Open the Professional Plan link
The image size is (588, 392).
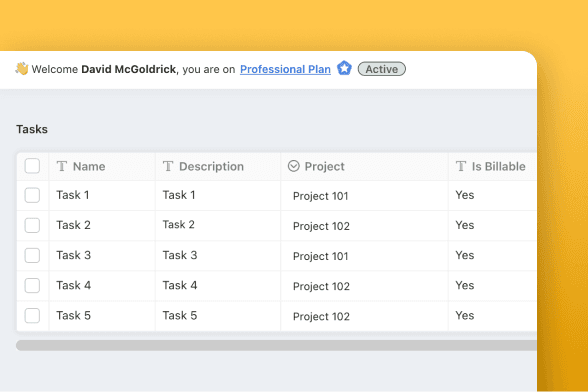(x=285, y=69)
